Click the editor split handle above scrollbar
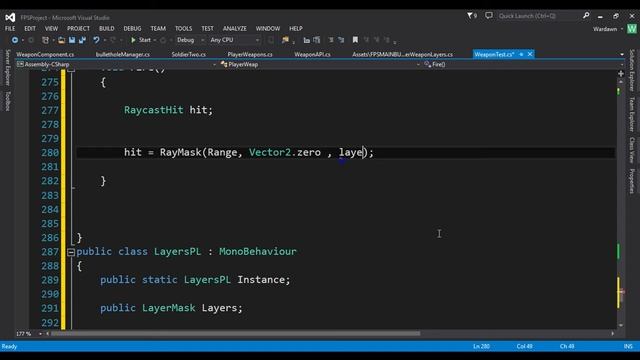 tap(621, 73)
